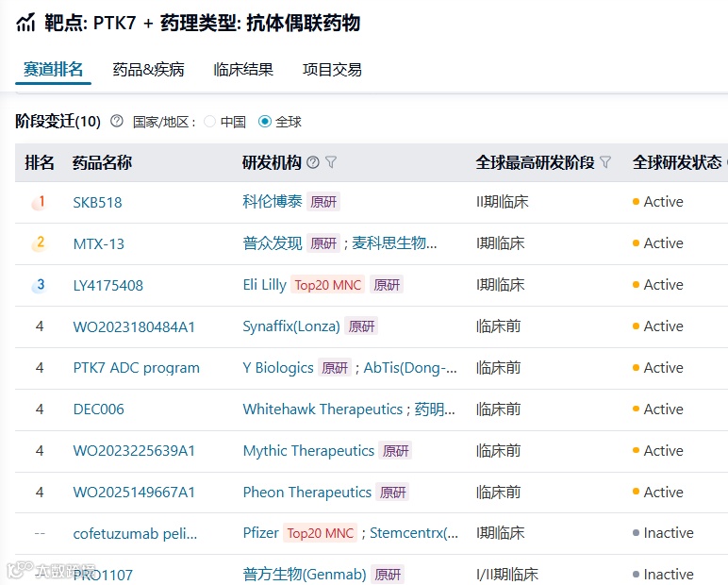Click 原研 tag beside Mythic Therapeutics
This screenshot has width=728, height=585.
pyautogui.click(x=395, y=451)
